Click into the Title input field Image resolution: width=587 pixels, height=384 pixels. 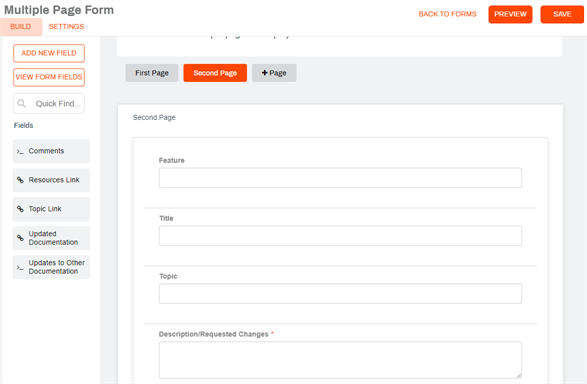pos(340,236)
